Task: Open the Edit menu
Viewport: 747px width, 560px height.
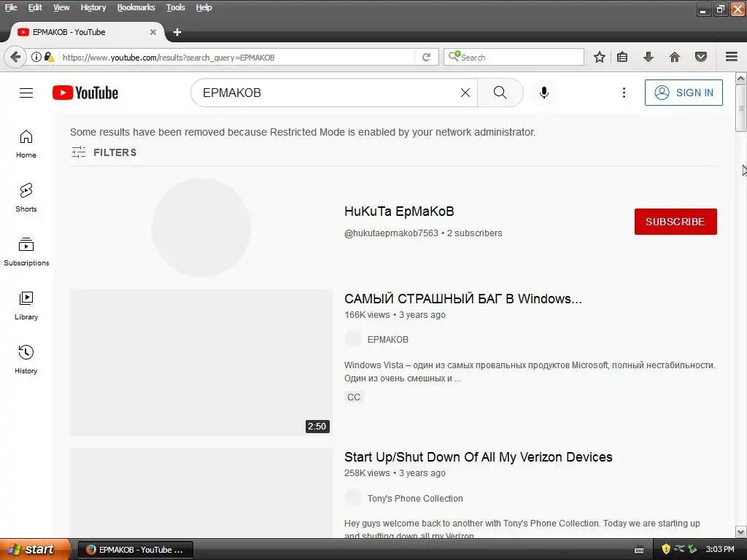Action: coord(35,7)
